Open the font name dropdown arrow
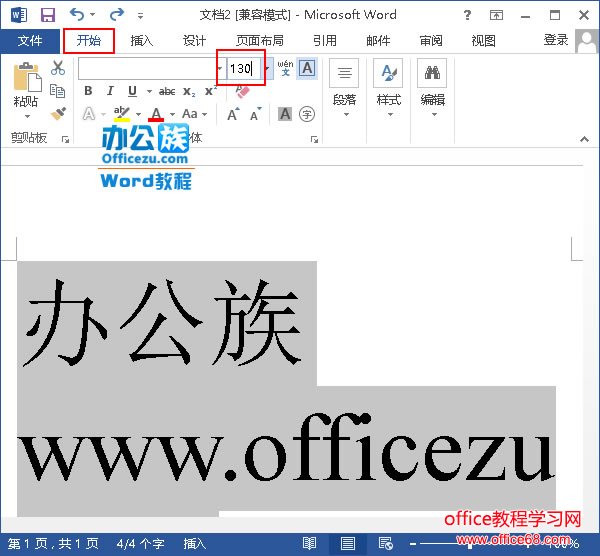Image resolution: width=600 pixels, height=556 pixels. 220,68
